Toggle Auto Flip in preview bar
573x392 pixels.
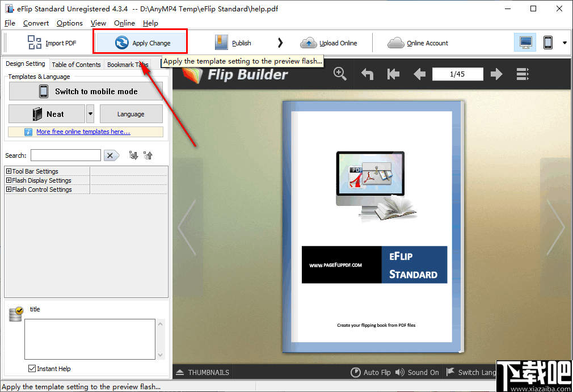tap(370, 372)
